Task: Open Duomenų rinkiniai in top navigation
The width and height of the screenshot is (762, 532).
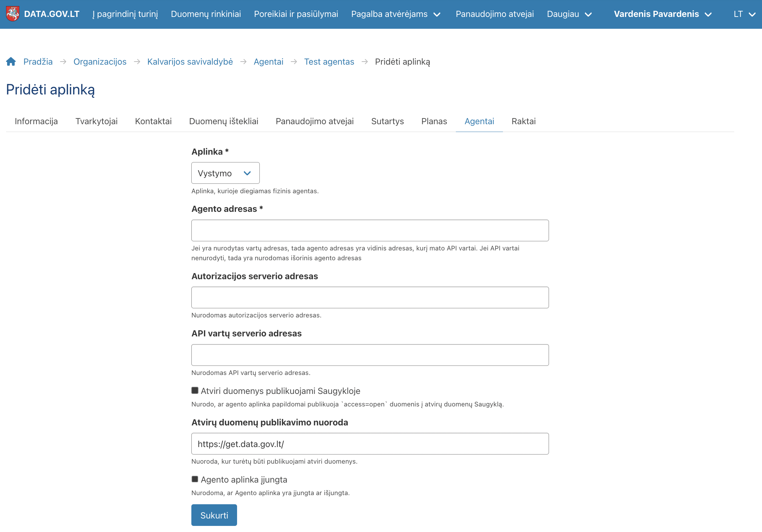Action: [x=206, y=14]
